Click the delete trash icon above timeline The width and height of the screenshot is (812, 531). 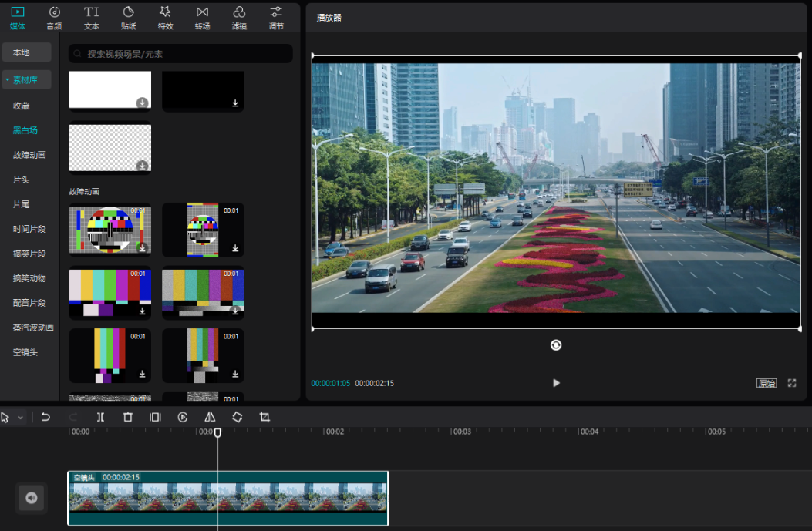pyautogui.click(x=128, y=417)
